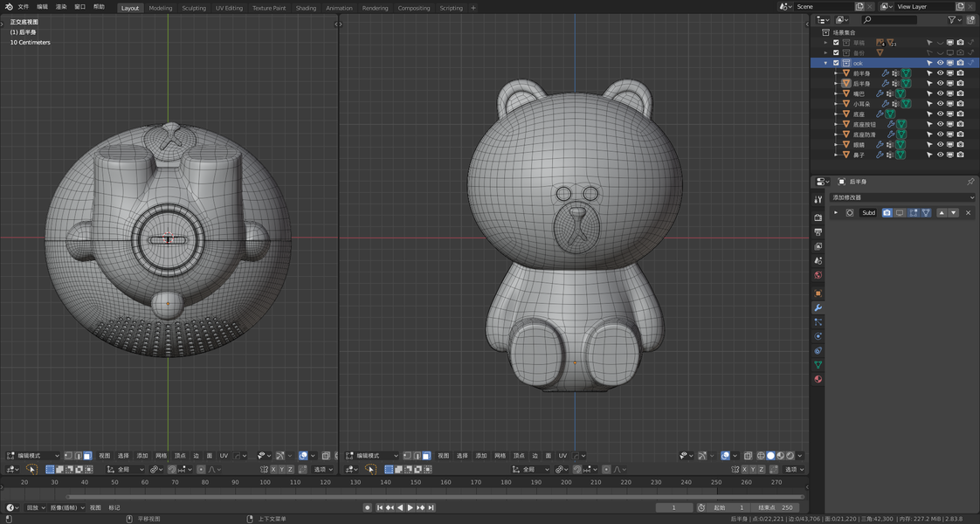This screenshot has width=980, height=524.
Task: Click the current frame field
Action: (x=673, y=507)
